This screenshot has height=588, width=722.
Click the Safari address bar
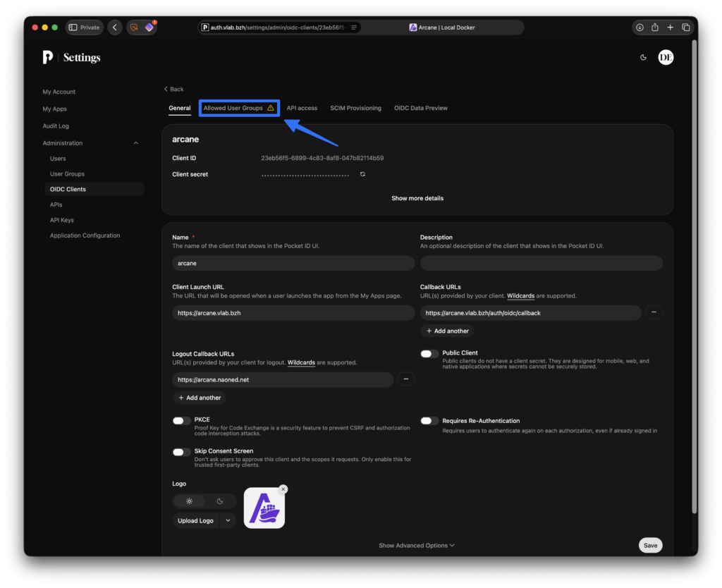(x=279, y=27)
